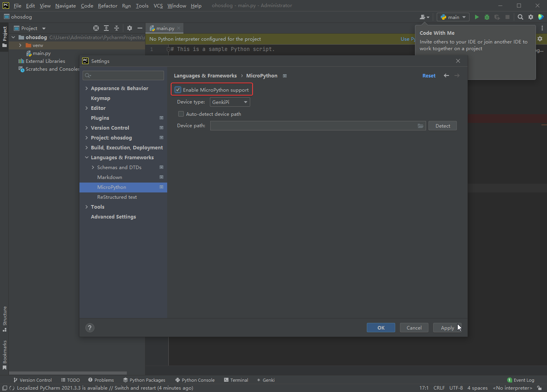Expand Schemas and DTDs item

point(93,168)
